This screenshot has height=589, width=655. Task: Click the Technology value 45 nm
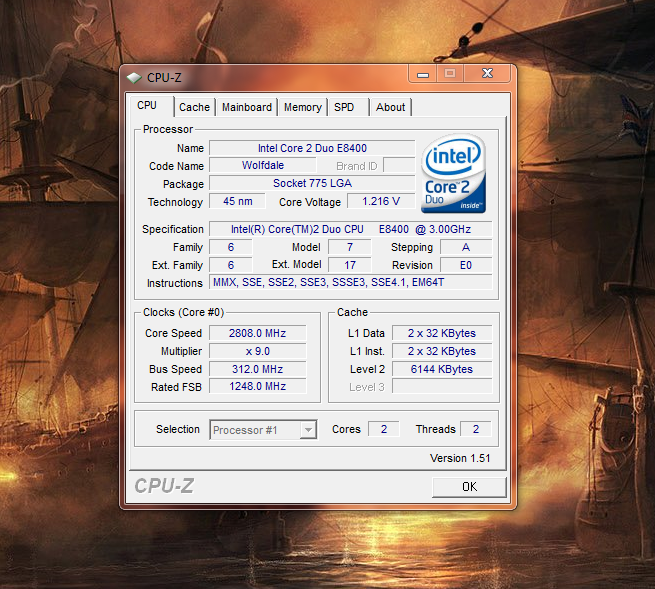pyautogui.click(x=237, y=201)
